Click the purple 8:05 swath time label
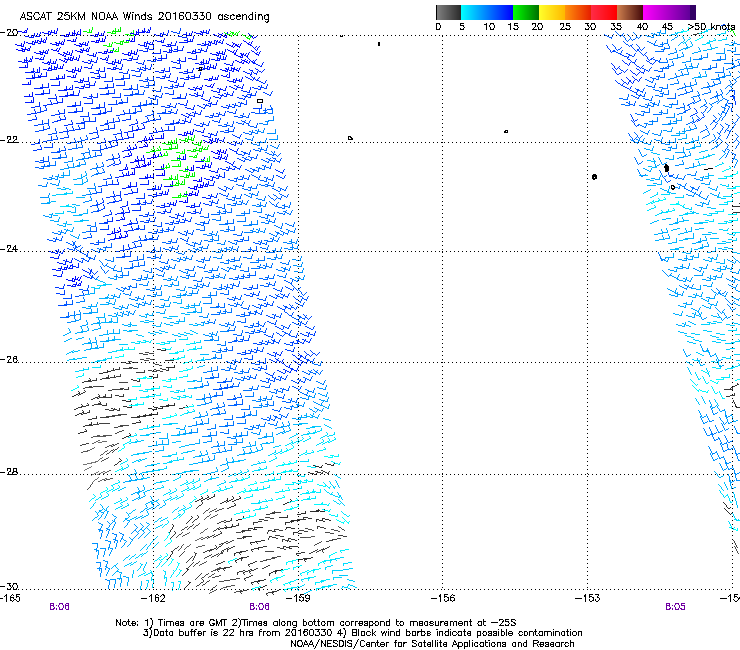 675,607
